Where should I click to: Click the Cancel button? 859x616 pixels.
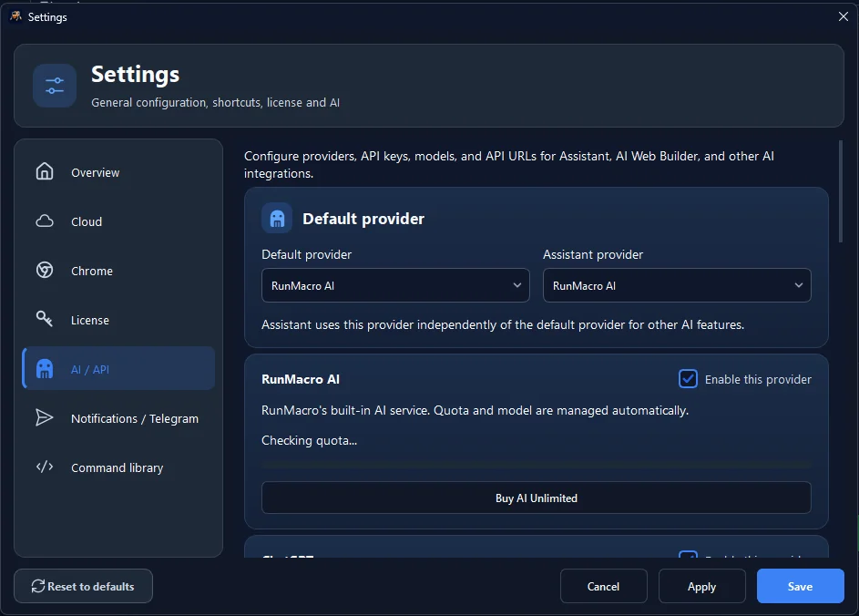603,586
